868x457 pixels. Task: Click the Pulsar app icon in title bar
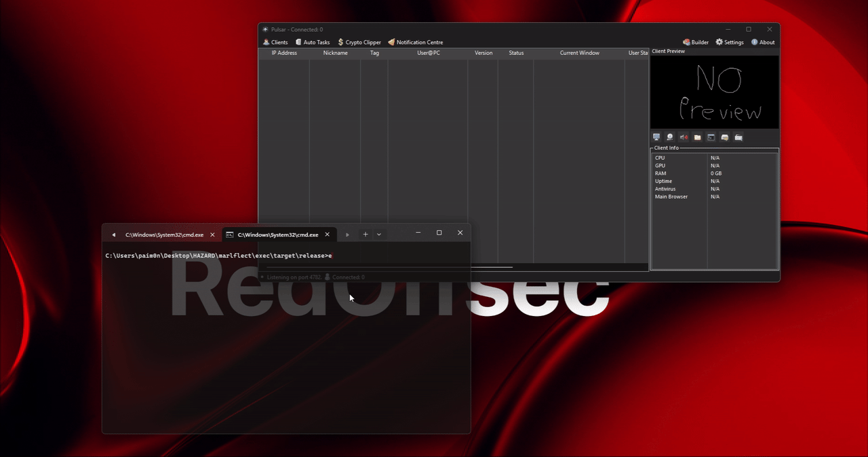[x=266, y=30]
